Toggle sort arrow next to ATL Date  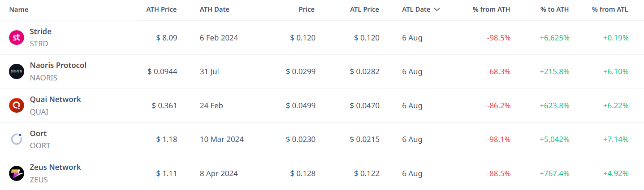437,9
